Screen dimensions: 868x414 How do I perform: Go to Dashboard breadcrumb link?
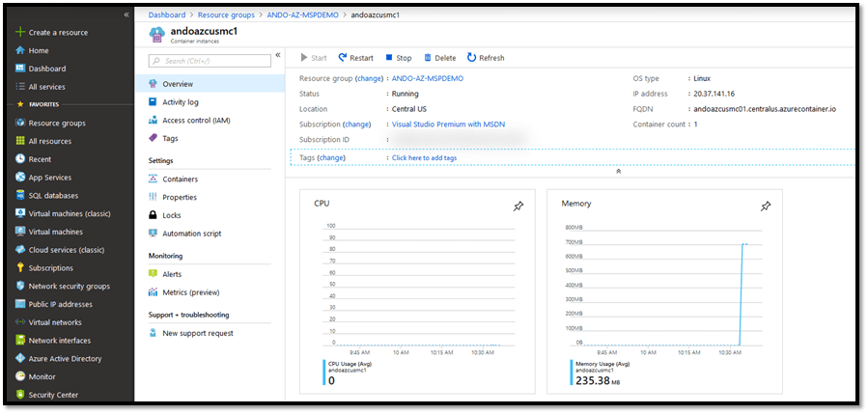point(167,14)
